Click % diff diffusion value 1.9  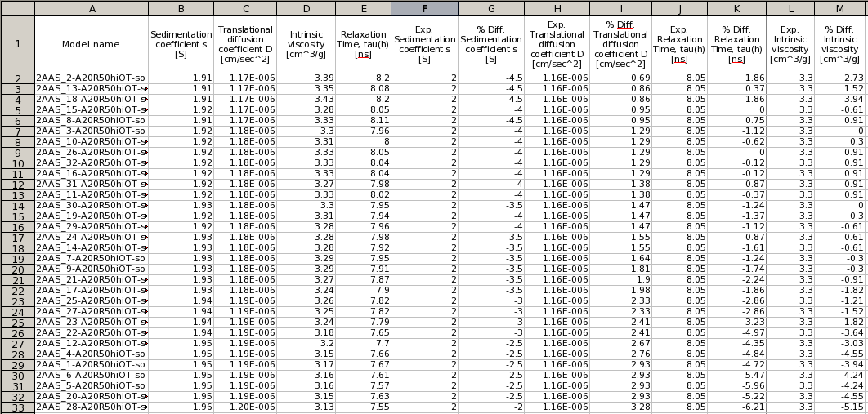tap(620, 280)
